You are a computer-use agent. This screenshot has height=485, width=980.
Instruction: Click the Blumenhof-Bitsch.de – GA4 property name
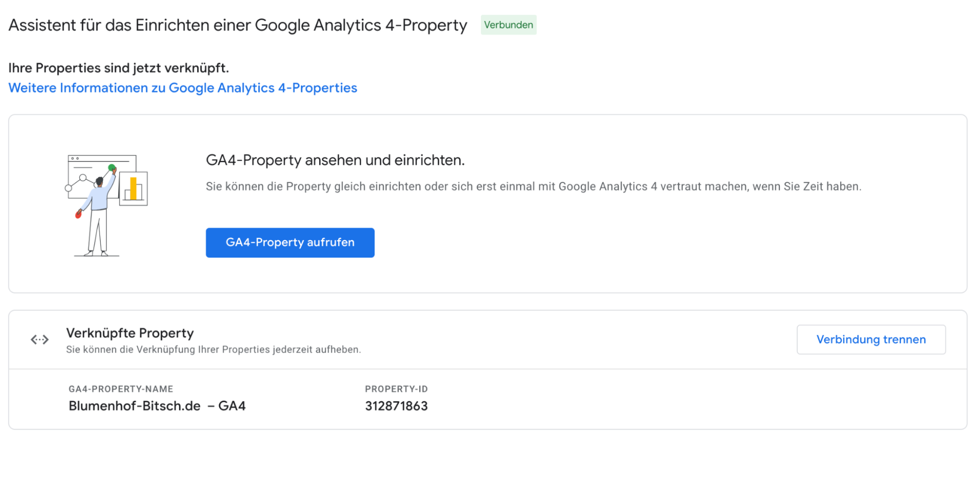coord(157,406)
